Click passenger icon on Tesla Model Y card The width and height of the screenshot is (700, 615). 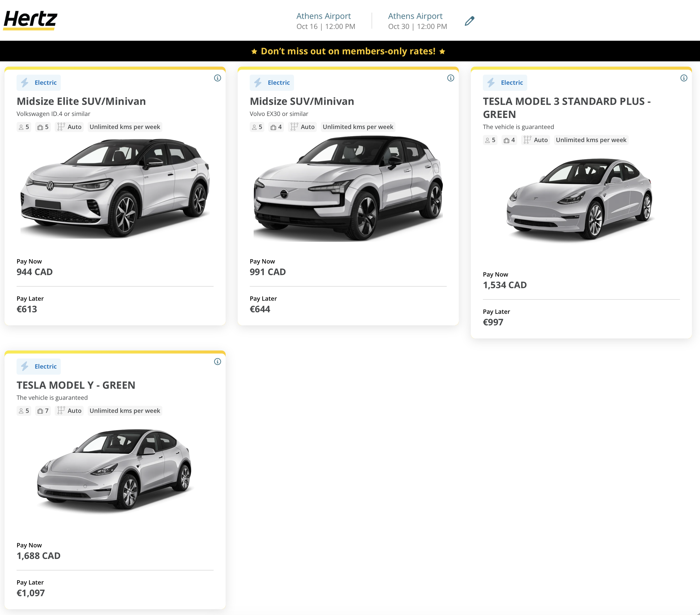pyautogui.click(x=21, y=411)
